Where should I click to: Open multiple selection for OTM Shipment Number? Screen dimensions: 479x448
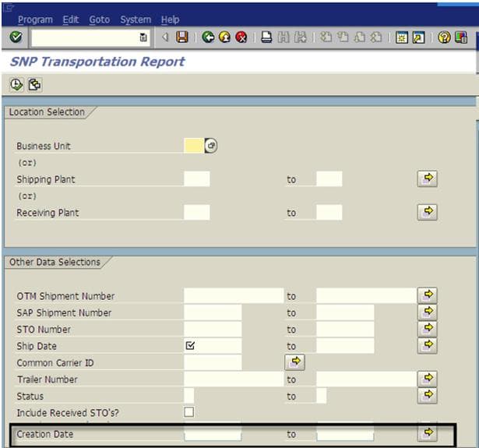[428, 295]
